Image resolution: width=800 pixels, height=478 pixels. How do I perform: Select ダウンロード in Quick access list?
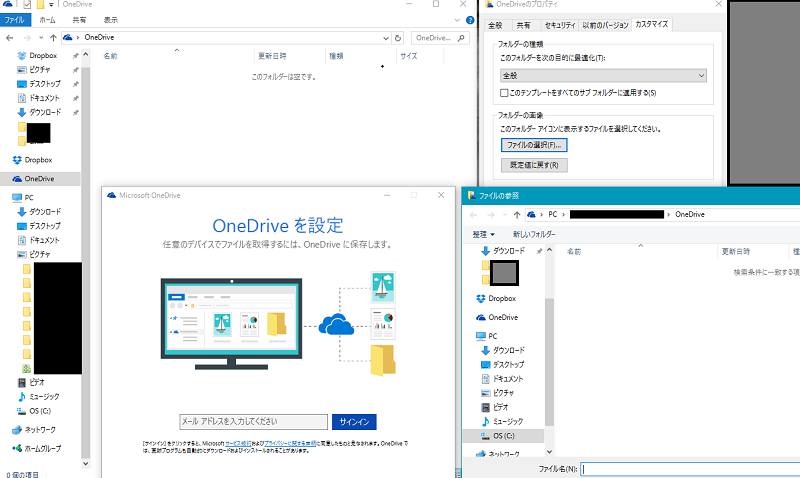(44, 112)
